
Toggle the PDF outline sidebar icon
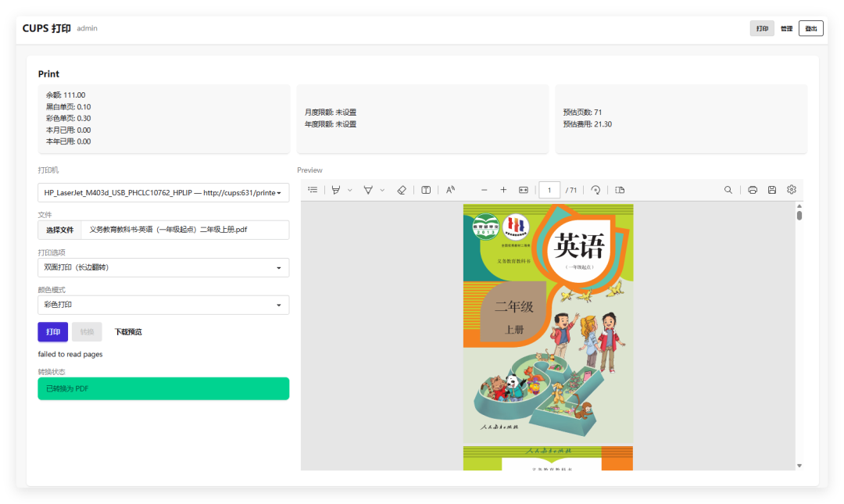313,190
